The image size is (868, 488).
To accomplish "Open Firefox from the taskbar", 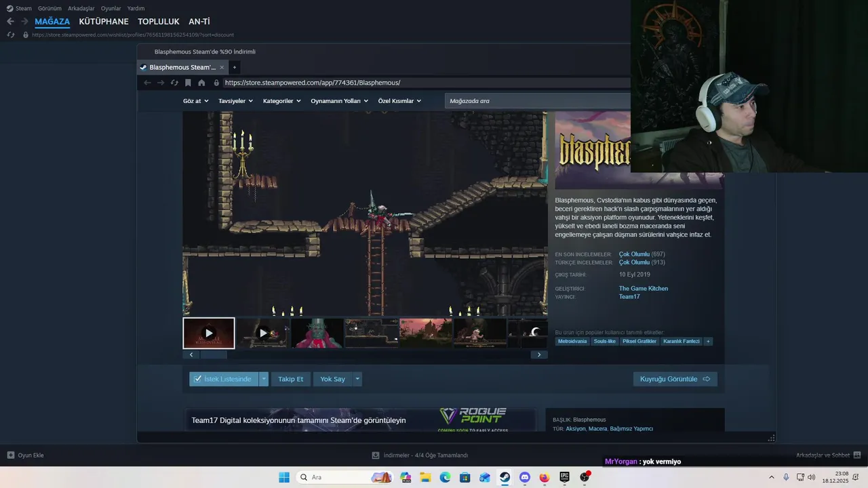I will click(544, 477).
